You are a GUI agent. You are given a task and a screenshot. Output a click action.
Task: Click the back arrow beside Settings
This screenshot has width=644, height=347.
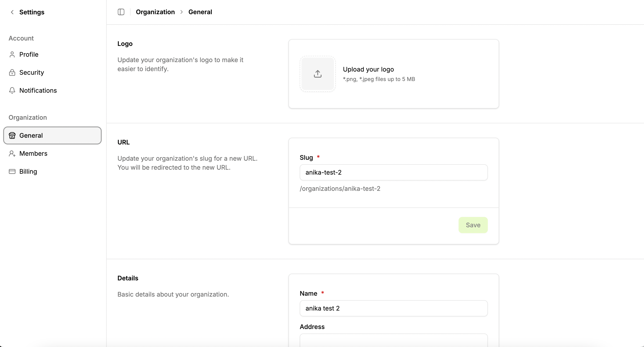pos(12,12)
